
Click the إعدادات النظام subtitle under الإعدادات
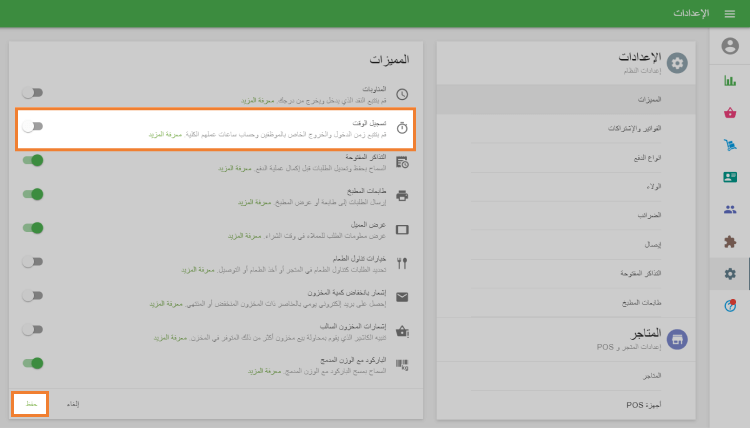pos(642,71)
